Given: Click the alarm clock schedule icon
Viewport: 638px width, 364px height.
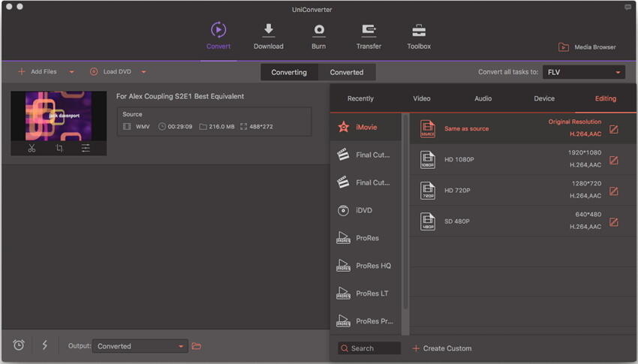Looking at the screenshot, I should [19, 345].
